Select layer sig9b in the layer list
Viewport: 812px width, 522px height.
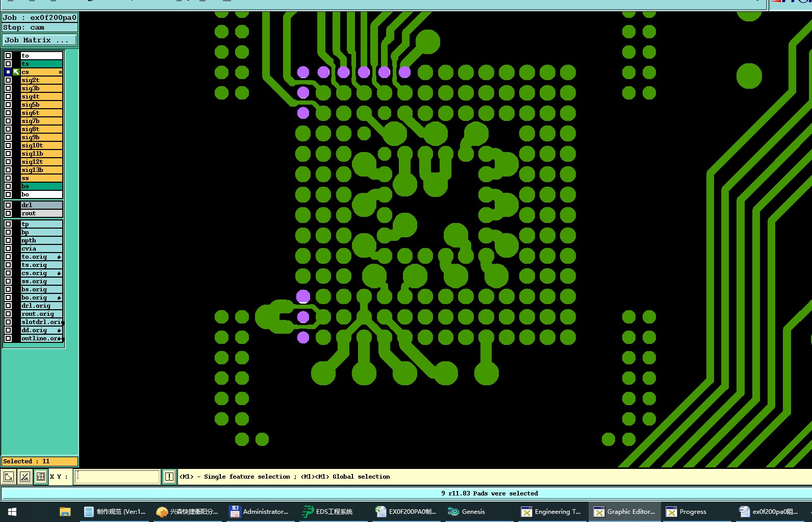(x=41, y=137)
